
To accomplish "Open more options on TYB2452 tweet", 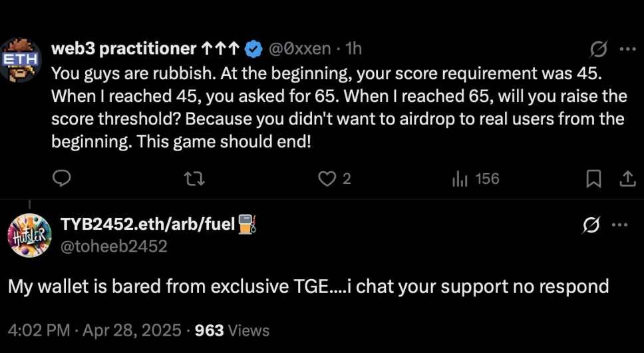I will click(x=620, y=225).
